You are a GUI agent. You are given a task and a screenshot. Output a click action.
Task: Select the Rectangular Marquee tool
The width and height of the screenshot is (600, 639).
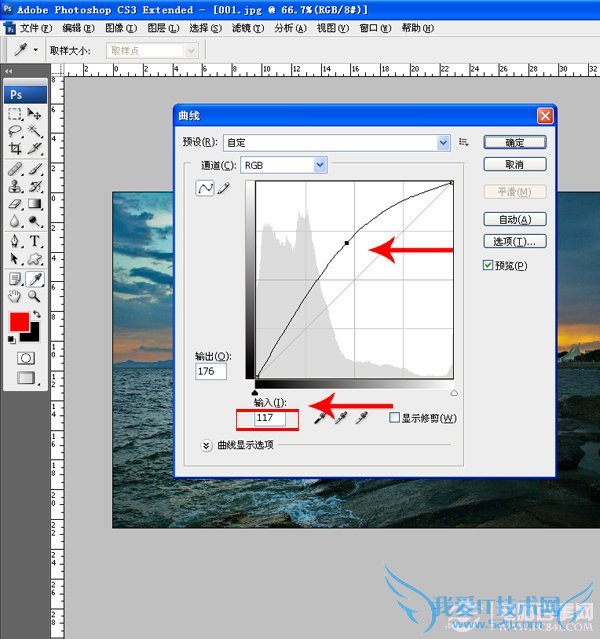click(15, 114)
